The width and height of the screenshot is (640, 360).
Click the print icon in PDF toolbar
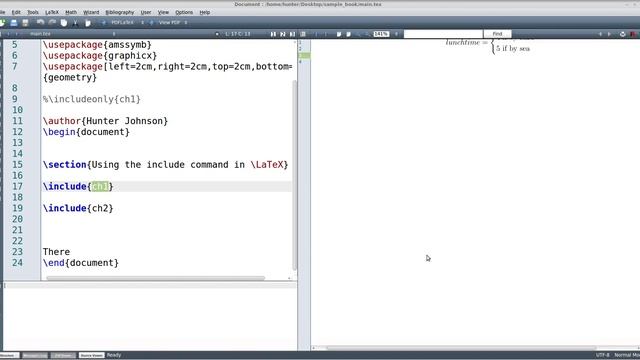622,34
